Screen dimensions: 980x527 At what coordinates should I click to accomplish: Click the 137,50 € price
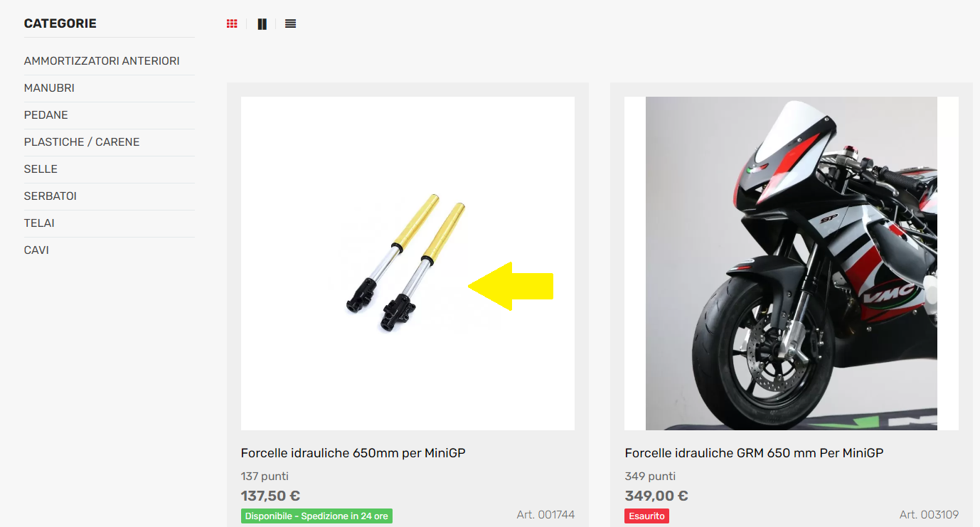tap(270, 496)
